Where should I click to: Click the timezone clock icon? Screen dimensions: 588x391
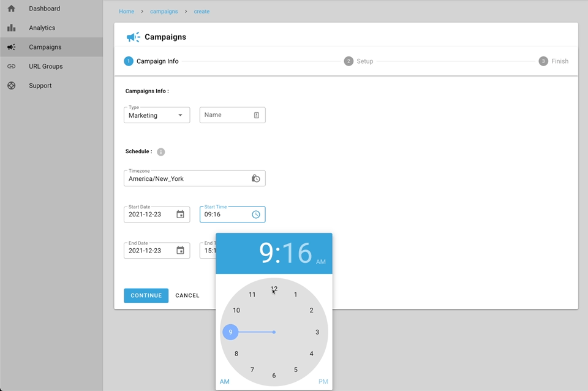[257, 178]
